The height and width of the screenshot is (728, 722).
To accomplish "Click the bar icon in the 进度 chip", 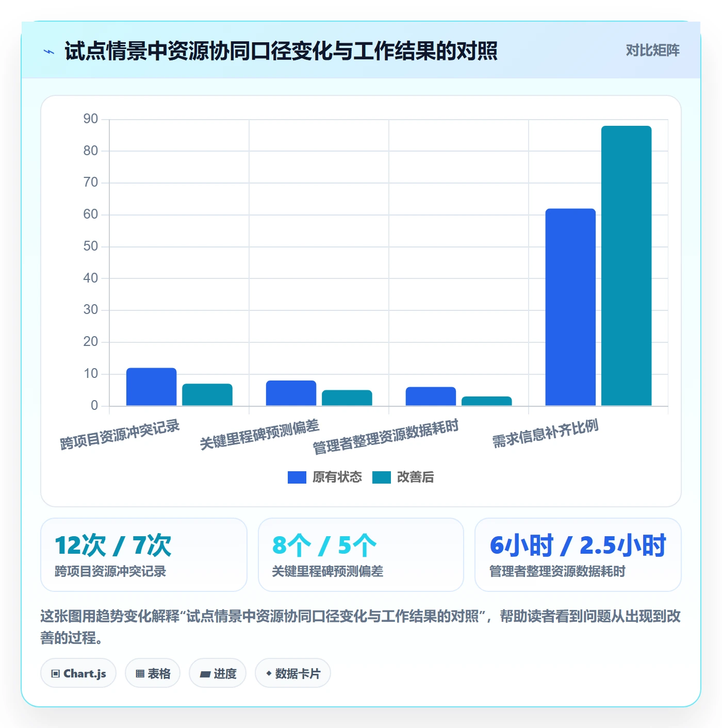I will [205, 674].
